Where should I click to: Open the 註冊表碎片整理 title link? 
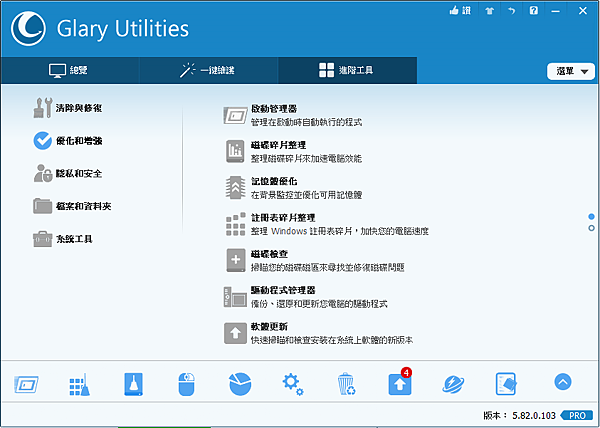tap(283, 218)
